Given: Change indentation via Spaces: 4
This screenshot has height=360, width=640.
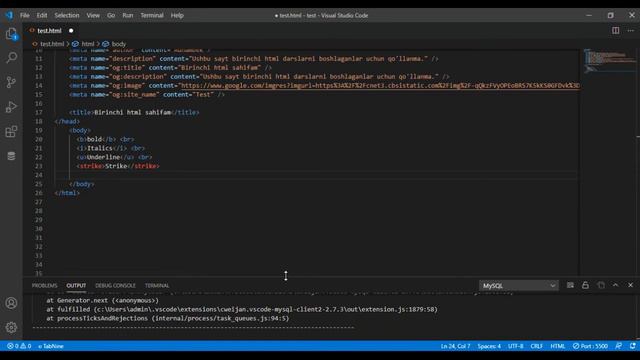Looking at the screenshot, I should coord(489,346).
